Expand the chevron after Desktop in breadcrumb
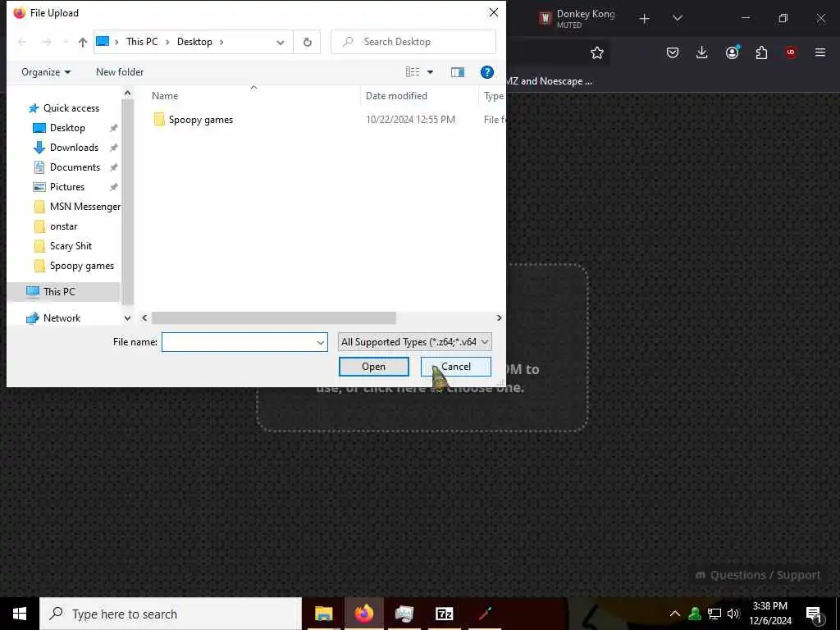Viewport: 840px width, 630px height. click(x=221, y=42)
